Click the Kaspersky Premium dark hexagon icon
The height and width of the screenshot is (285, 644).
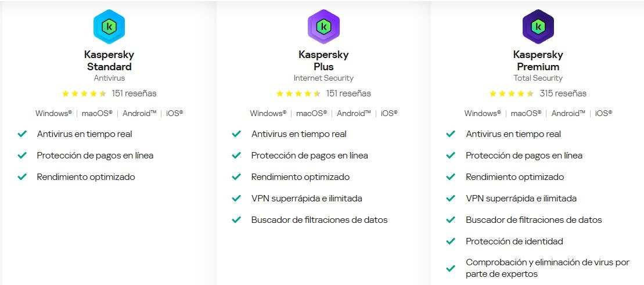pos(538,27)
